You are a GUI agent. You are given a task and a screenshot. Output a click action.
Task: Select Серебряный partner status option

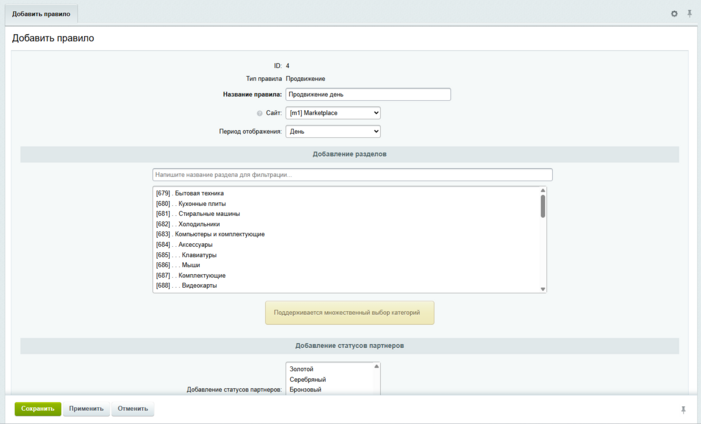click(307, 380)
